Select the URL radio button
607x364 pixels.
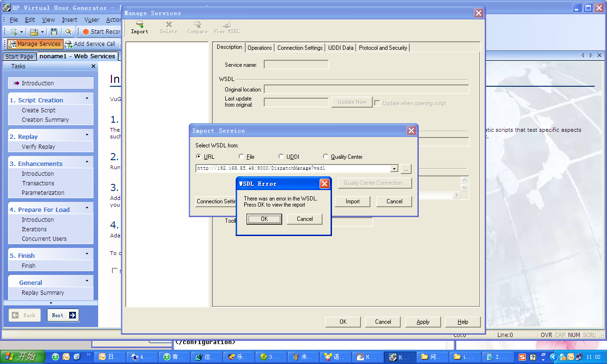coord(199,156)
